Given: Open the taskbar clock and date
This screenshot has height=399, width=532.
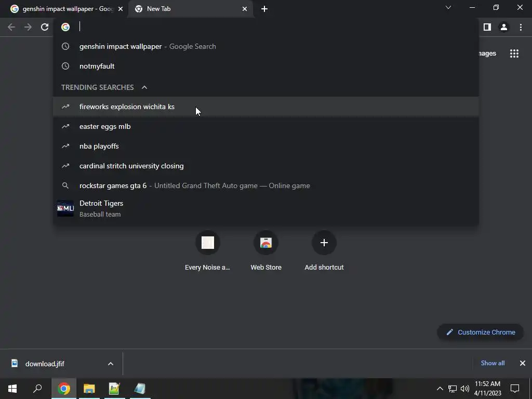Looking at the screenshot, I should [487, 389].
